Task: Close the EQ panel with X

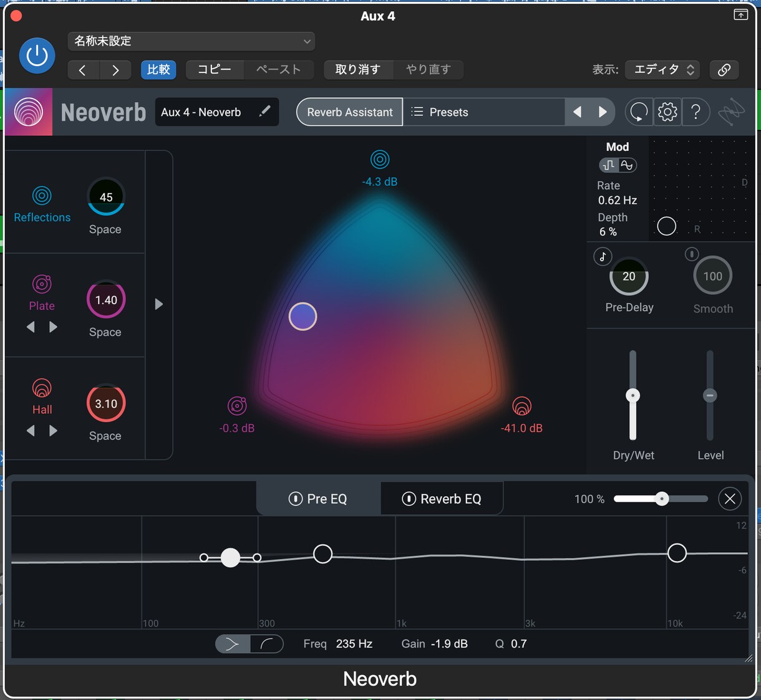Action: coord(730,499)
